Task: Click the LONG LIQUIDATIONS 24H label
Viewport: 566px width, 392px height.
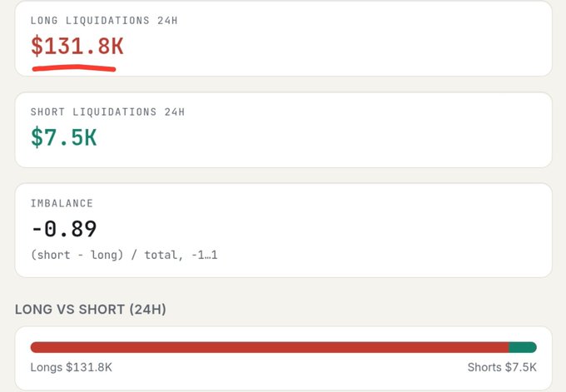Action: pos(104,21)
